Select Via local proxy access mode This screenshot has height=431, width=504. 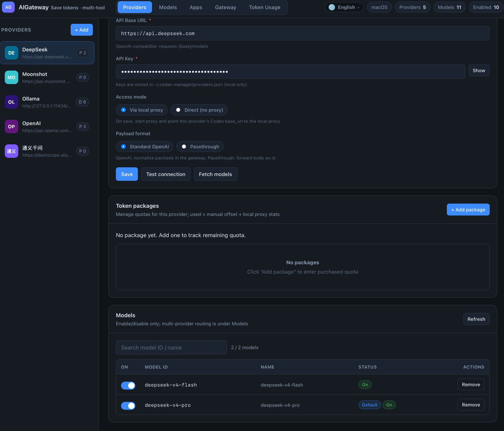(x=142, y=110)
